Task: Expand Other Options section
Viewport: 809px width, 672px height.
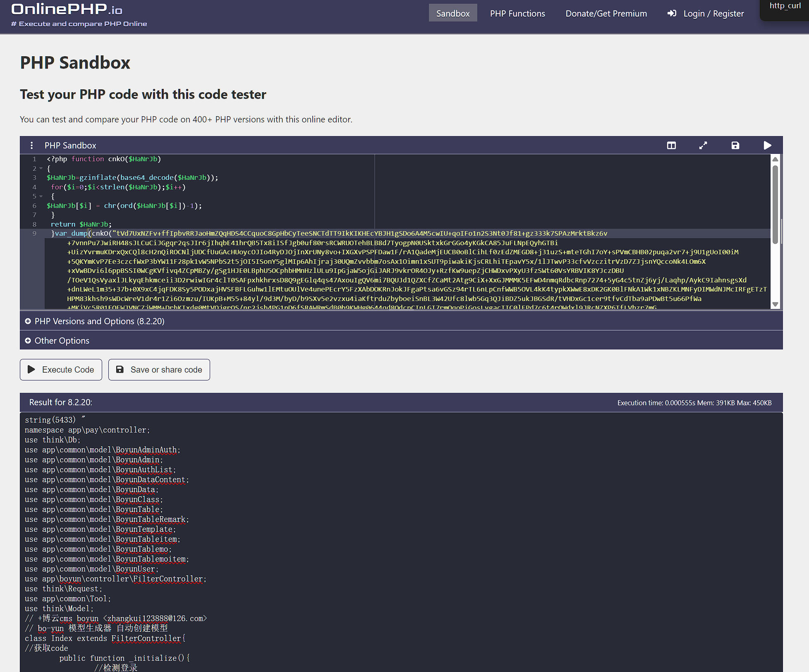Action: pyautogui.click(x=401, y=340)
